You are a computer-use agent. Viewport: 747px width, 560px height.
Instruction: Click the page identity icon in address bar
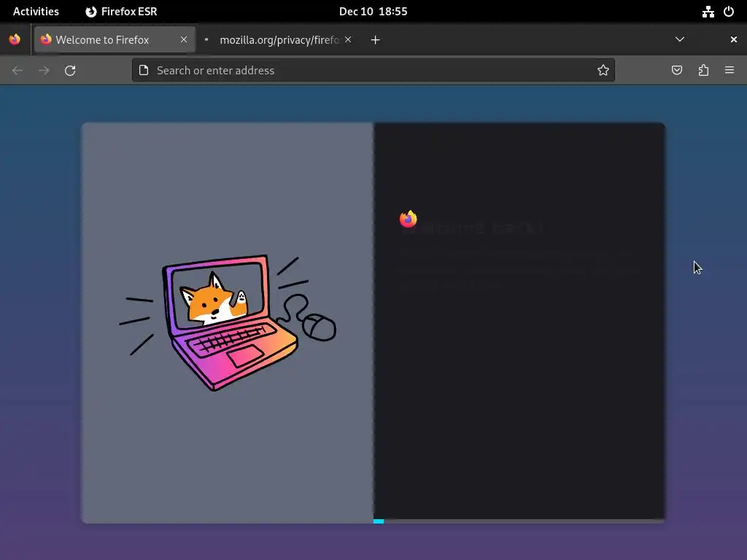(144, 71)
